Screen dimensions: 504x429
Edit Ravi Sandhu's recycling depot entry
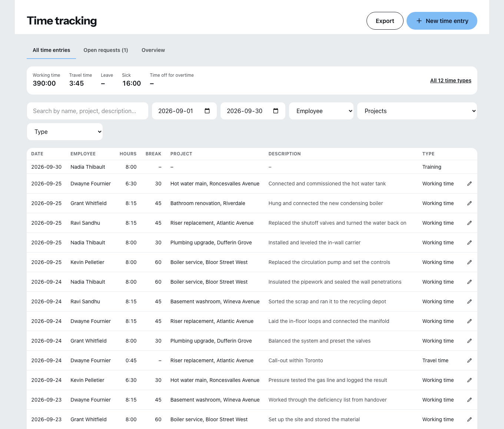(x=470, y=301)
